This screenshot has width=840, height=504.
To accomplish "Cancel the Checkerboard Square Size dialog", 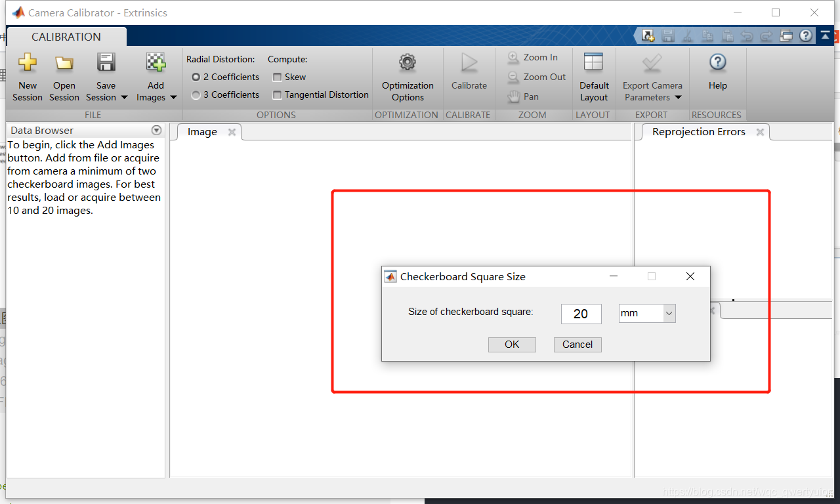I will click(x=577, y=345).
